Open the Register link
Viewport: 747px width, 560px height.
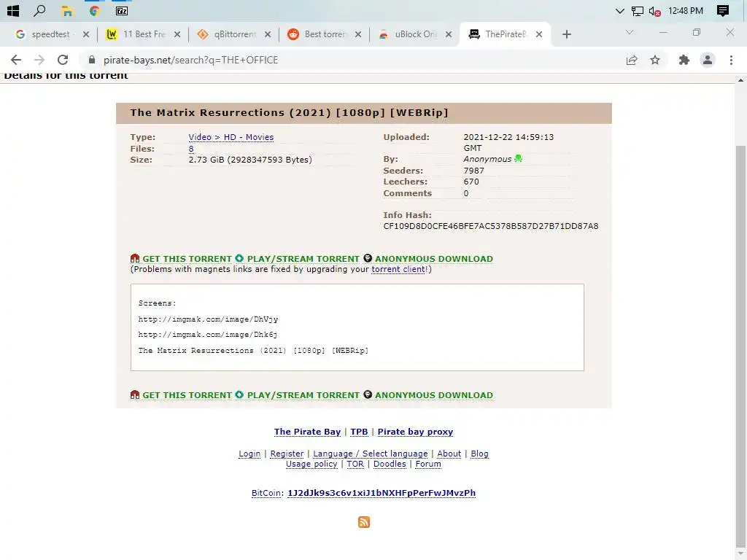click(287, 454)
